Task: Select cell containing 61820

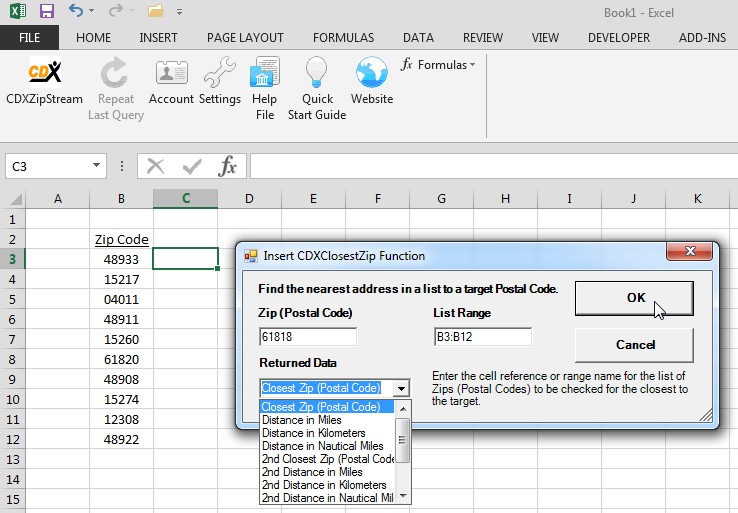Action: [x=121, y=360]
